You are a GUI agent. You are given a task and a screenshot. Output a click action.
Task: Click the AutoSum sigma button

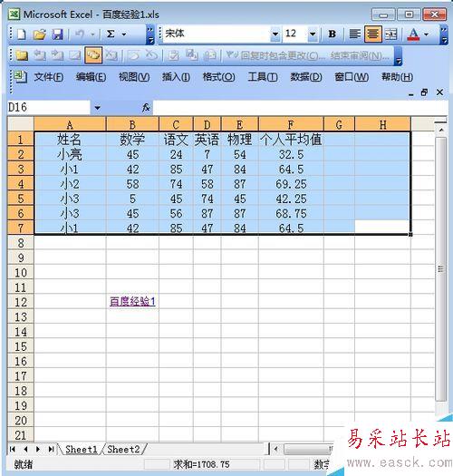(x=111, y=34)
